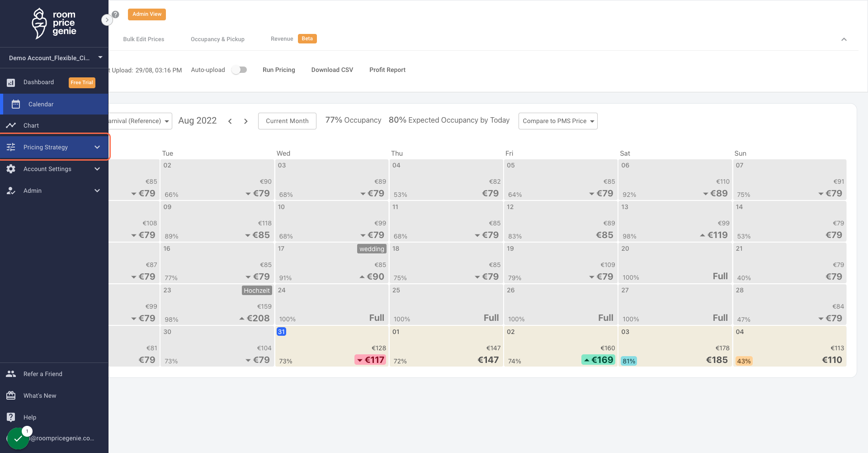Open the Compare to PMS Price dropdown
Image resolution: width=868 pixels, height=453 pixels.
[558, 121]
